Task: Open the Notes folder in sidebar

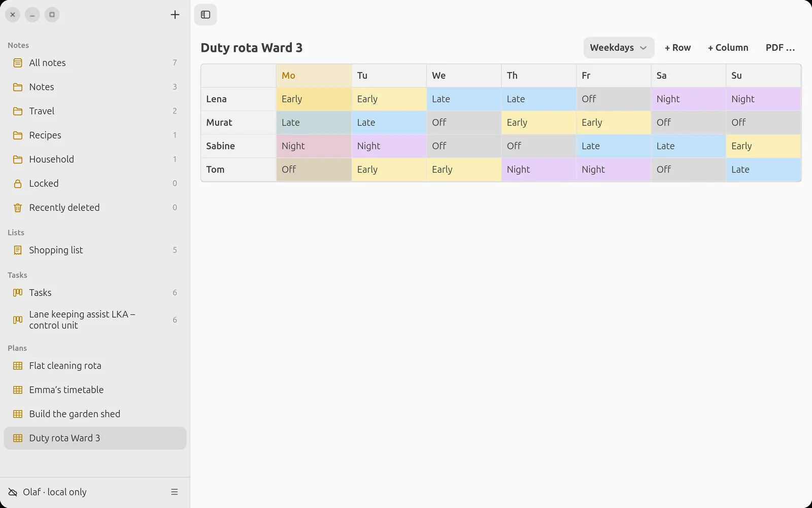Action: pos(95,87)
